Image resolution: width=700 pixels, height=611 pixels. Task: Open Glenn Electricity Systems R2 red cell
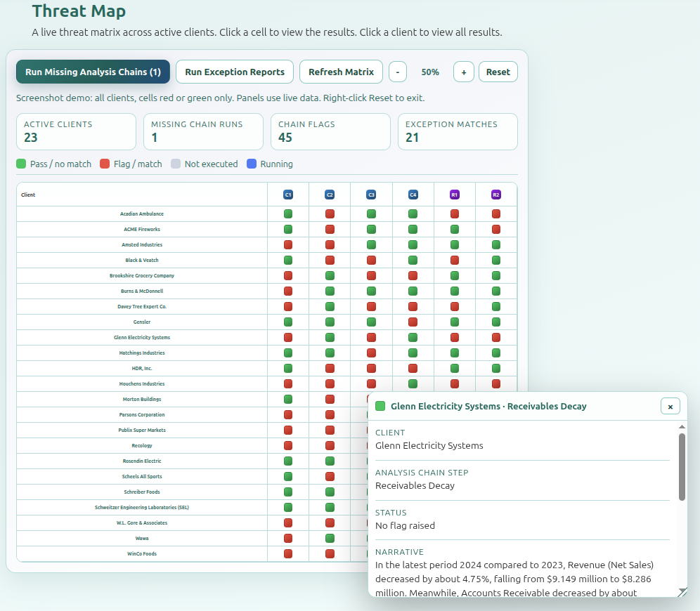(496, 338)
